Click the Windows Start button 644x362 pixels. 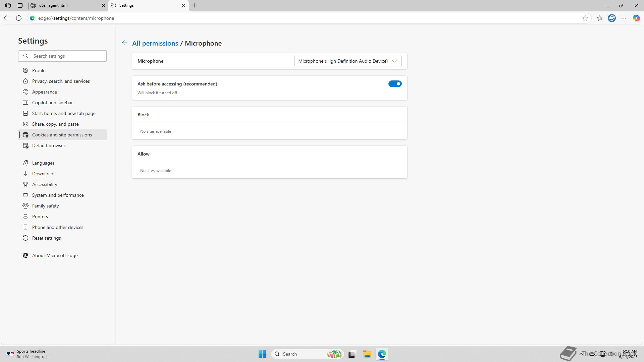[x=262, y=354]
